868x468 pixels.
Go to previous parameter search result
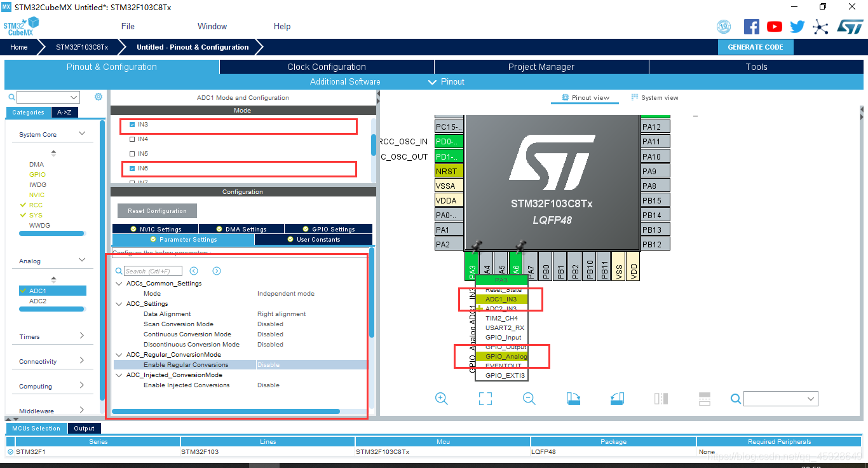click(194, 271)
